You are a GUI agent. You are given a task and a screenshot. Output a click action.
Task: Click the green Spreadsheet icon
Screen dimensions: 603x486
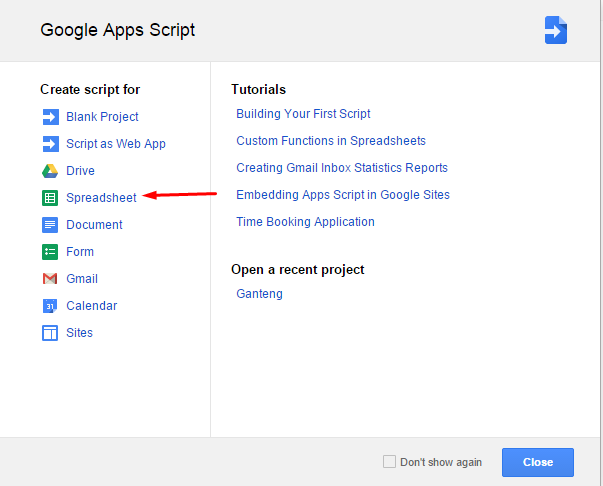tap(50, 198)
